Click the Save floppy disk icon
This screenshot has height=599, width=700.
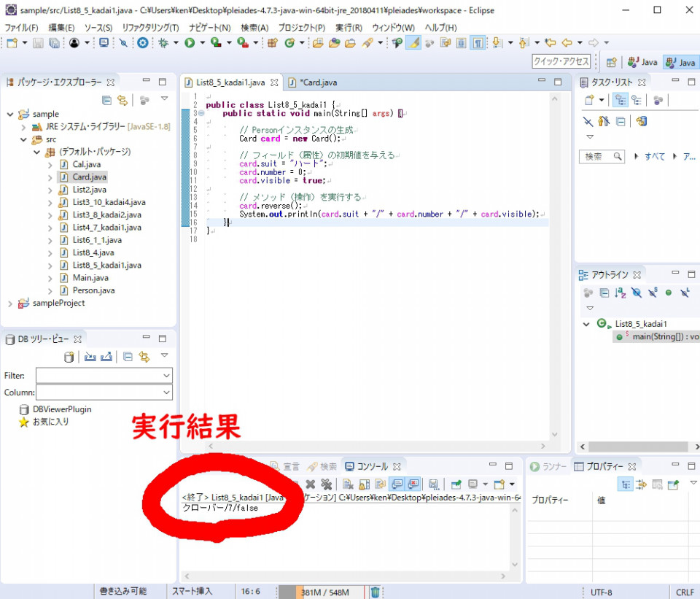click(38, 43)
